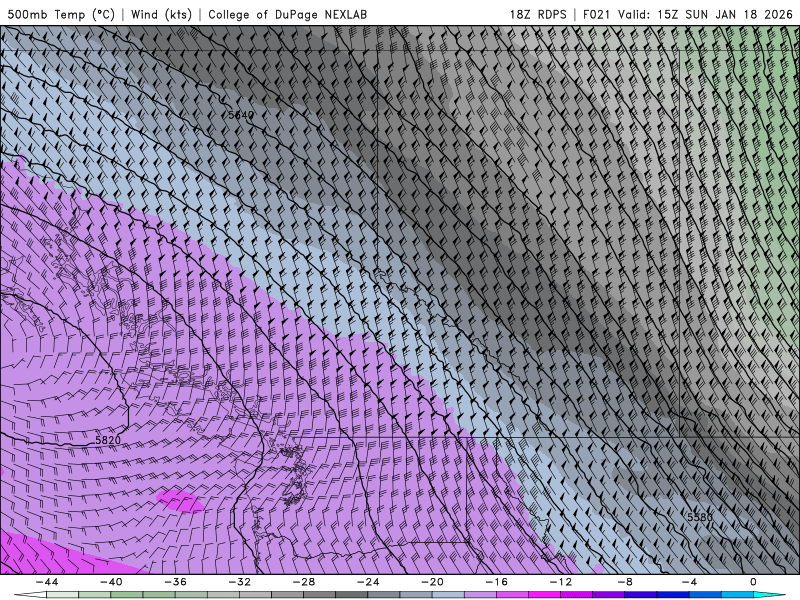Click the 5640 height contour label
This screenshot has width=800, height=600.
(241, 115)
